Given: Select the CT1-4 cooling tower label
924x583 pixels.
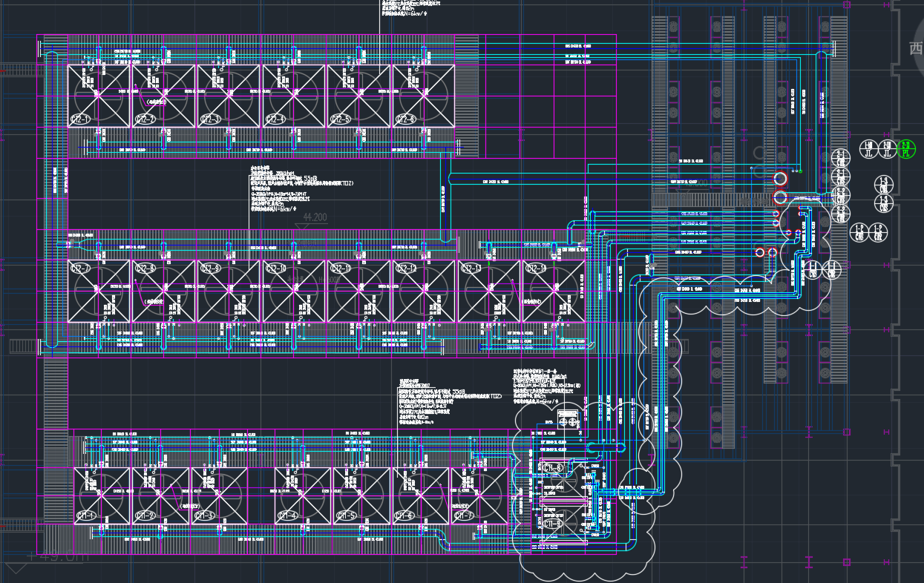Looking at the screenshot, I should [287, 516].
